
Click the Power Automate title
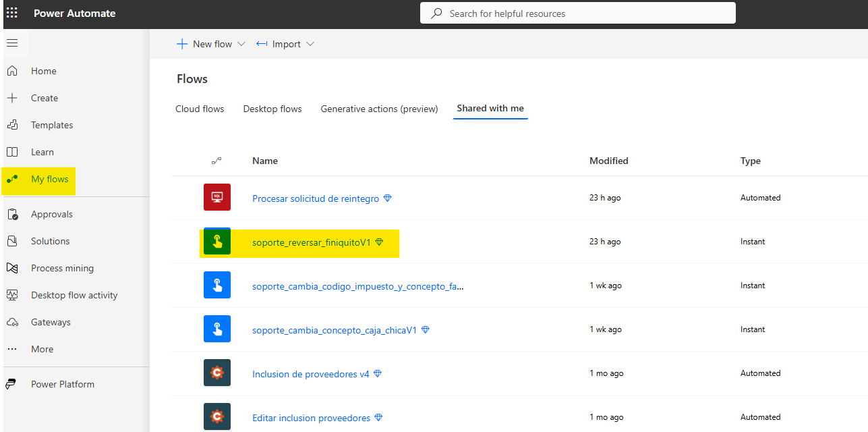75,13
